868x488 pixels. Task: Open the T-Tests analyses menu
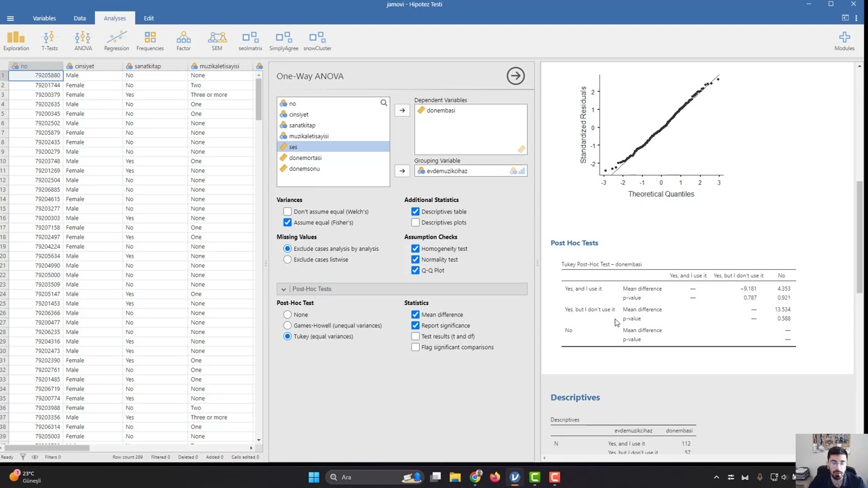50,41
